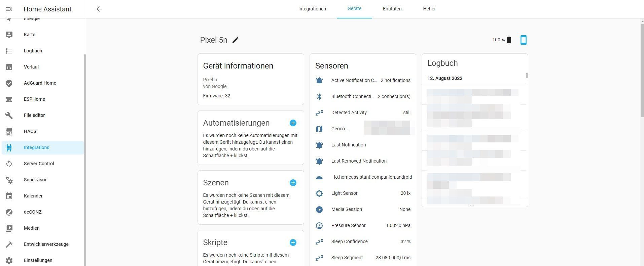Open the Detected Activity sensor row
This screenshot has height=266, width=644.
363,113
